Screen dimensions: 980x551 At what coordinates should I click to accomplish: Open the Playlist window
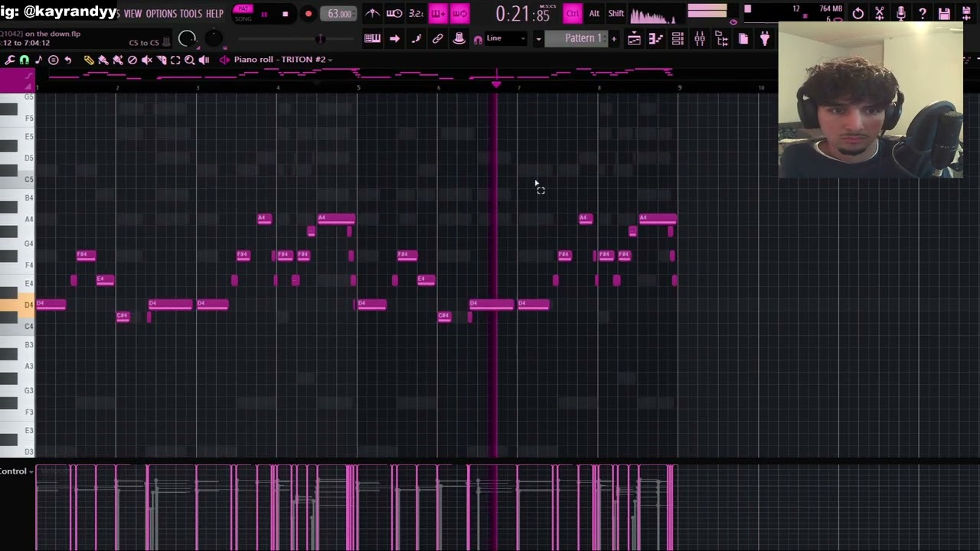[x=634, y=39]
